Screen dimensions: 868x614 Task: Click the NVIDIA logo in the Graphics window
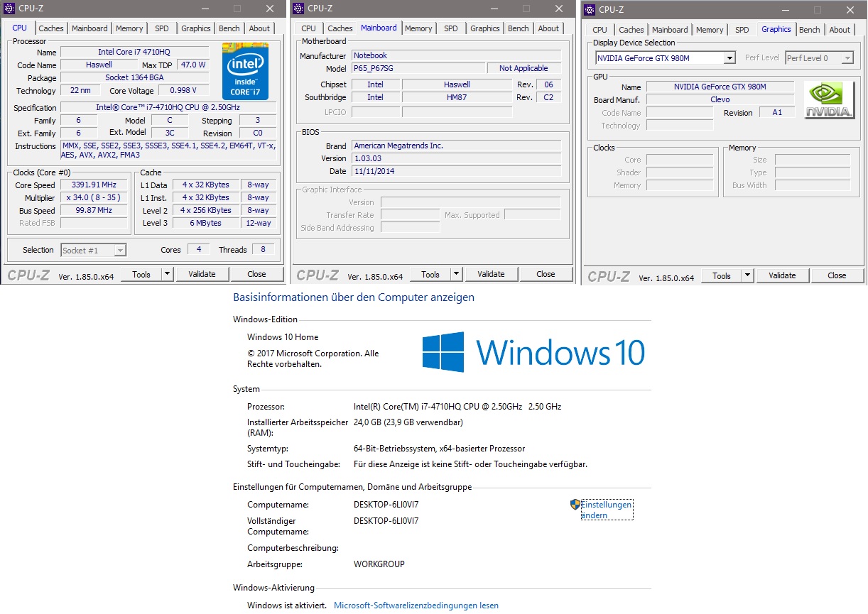tap(830, 100)
